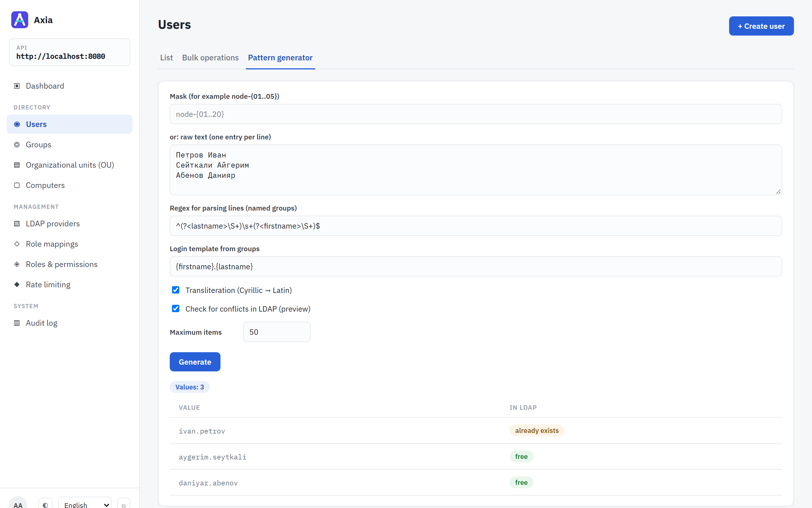
Task: Click the ivan.petrov value cell
Action: [202, 431]
